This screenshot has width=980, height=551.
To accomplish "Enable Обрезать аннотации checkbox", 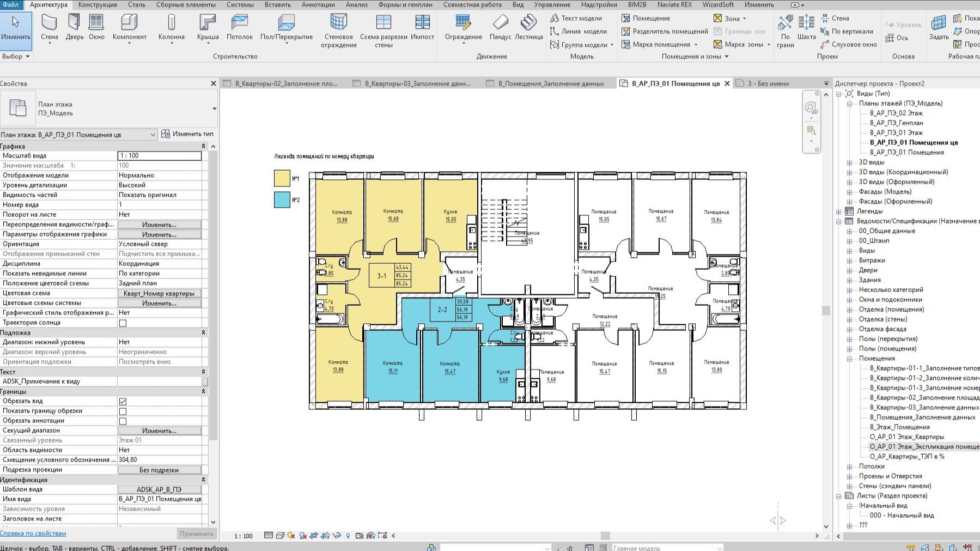I will tap(123, 421).
